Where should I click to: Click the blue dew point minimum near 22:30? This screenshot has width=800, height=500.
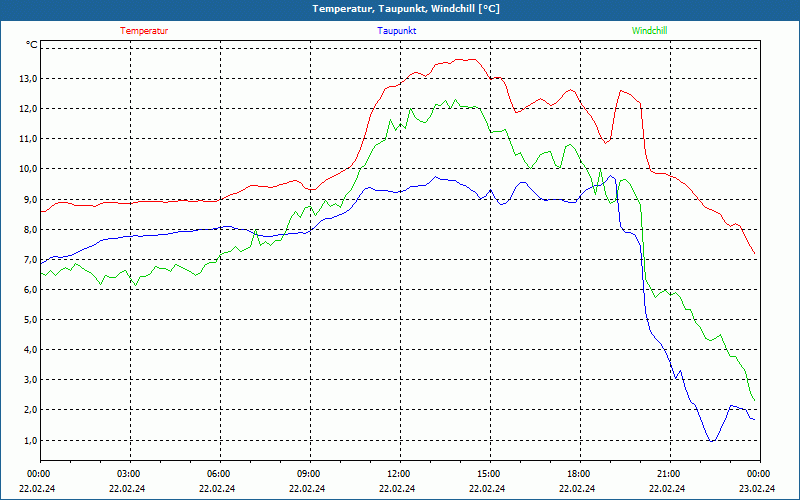712,441
